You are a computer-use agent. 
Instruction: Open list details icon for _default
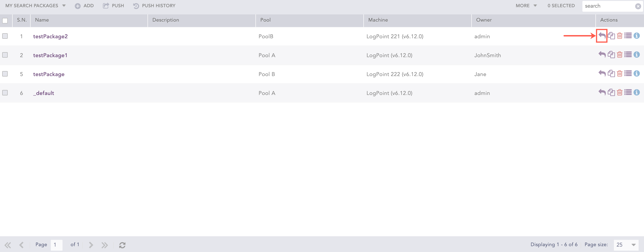pyautogui.click(x=628, y=92)
